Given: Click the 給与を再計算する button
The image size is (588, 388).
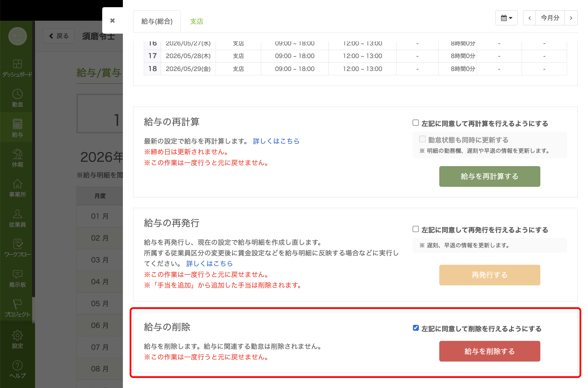Looking at the screenshot, I should pos(490,176).
